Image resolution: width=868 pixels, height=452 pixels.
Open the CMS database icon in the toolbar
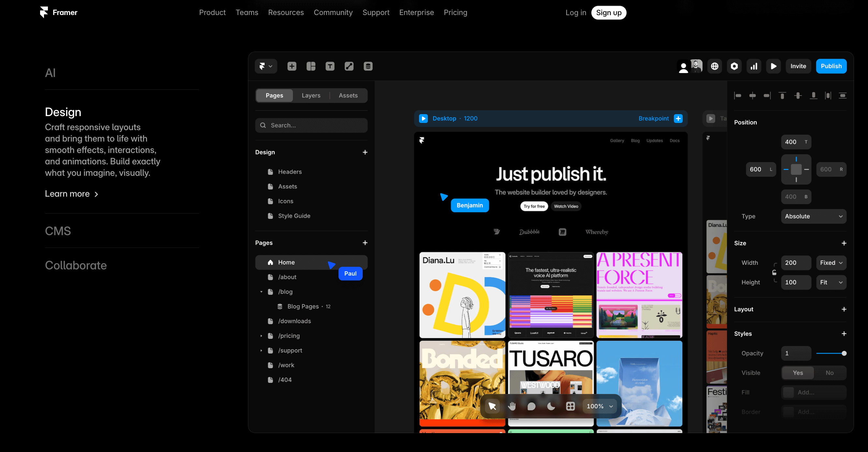point(368,66)
